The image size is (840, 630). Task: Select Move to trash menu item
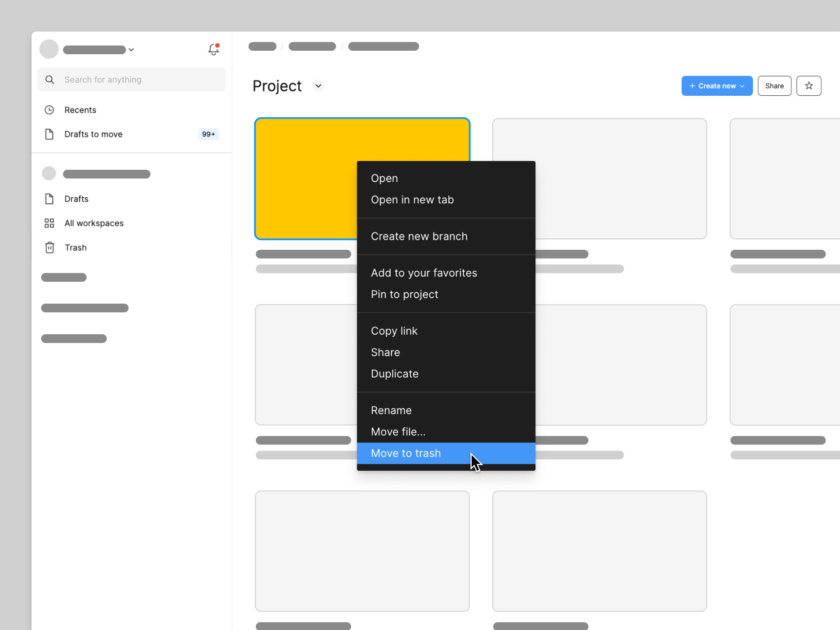click(x=406, y=453)
